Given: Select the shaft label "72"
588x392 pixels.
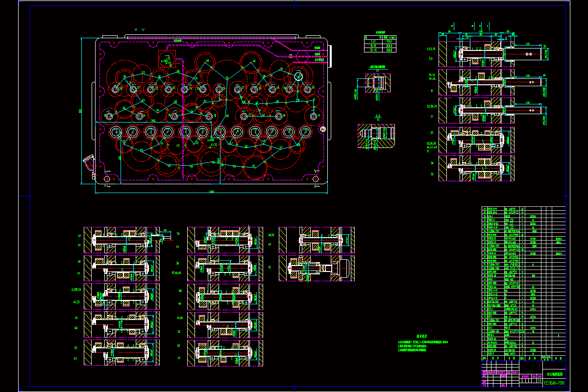Looking at the screenshot, I should point(269,269).
